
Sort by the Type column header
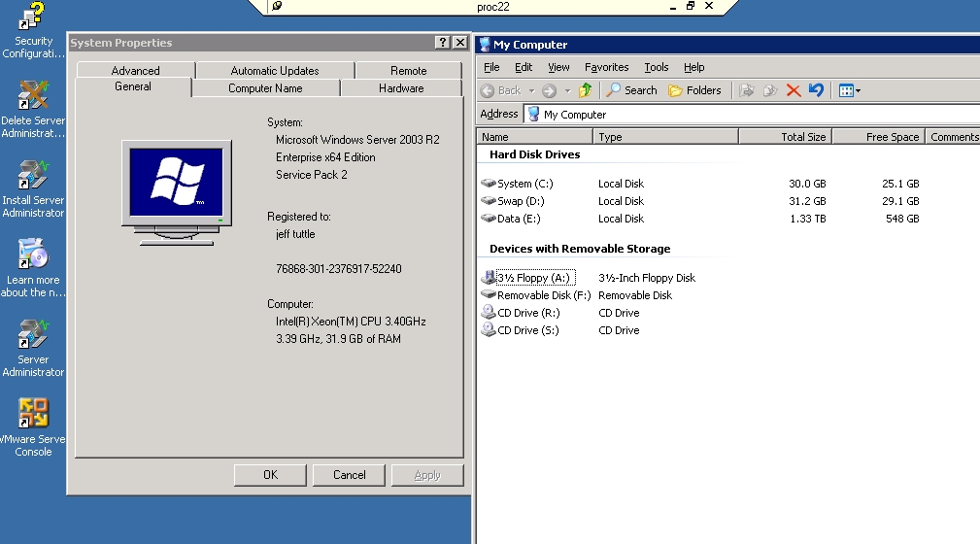pos(665,137)
